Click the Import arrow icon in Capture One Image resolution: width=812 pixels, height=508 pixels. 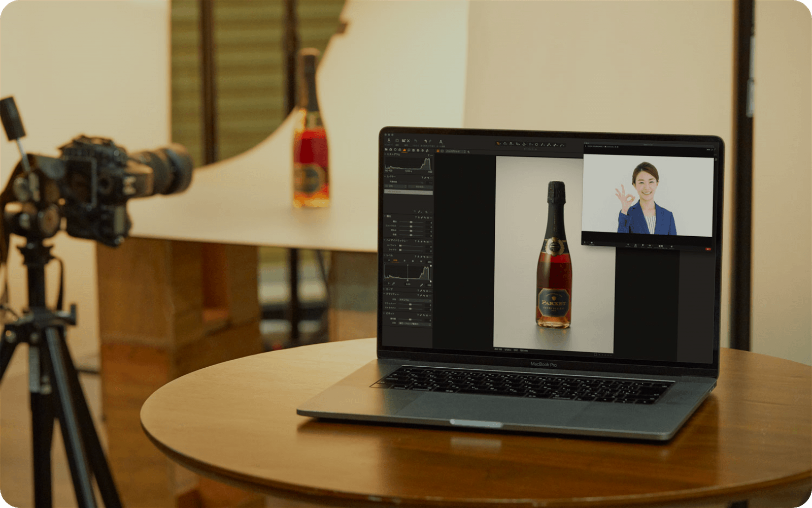[389, 141]
